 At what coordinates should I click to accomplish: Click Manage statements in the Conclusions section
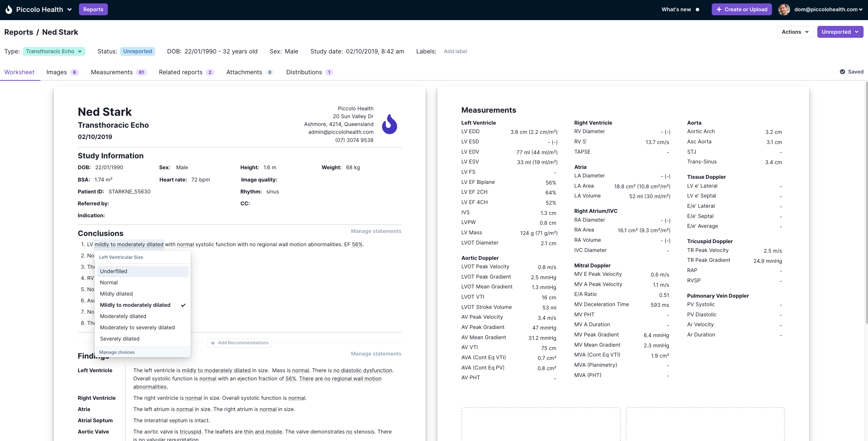[x=376, y=231]
